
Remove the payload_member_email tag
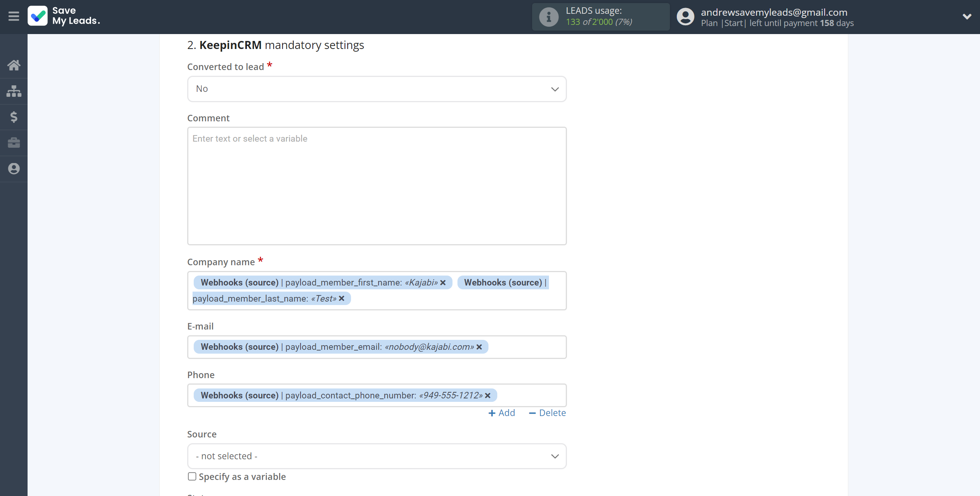(x=479, y=347)
